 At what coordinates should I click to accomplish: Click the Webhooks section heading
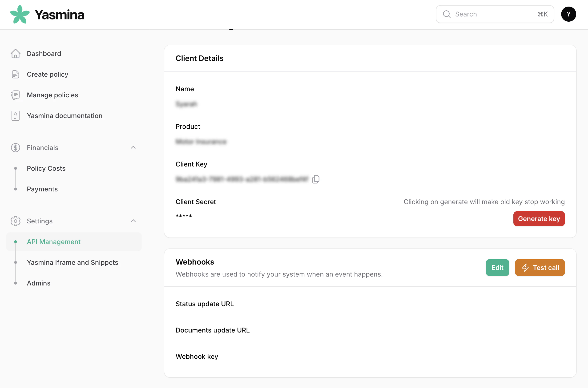[x=195, y=262]
